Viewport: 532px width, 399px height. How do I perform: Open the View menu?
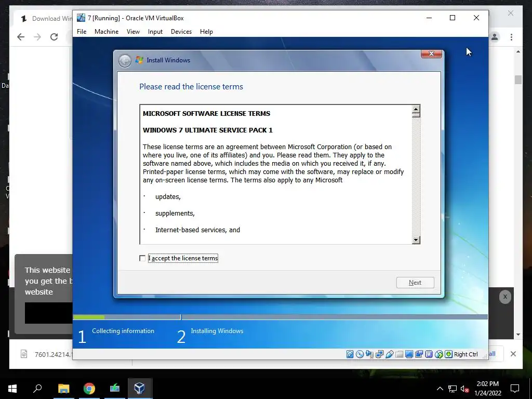pyautogui.click(x=133, y=32)
